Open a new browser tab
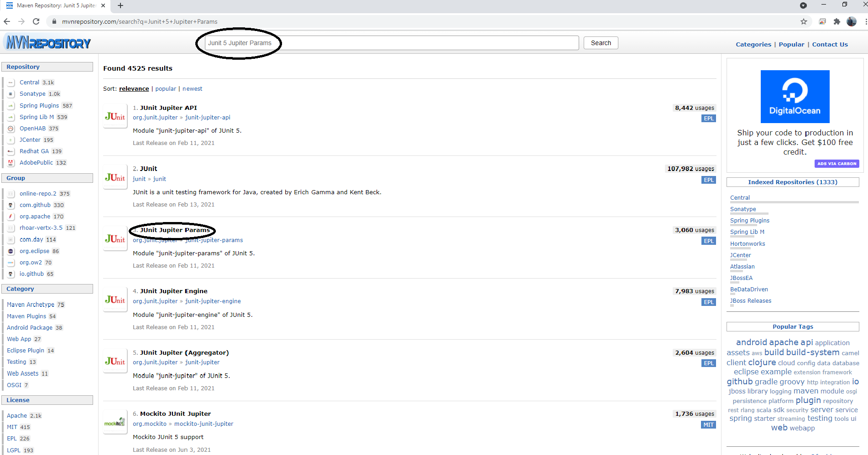Image resolution: width=868 pixels, height=455 pixels. click(120, 5)
